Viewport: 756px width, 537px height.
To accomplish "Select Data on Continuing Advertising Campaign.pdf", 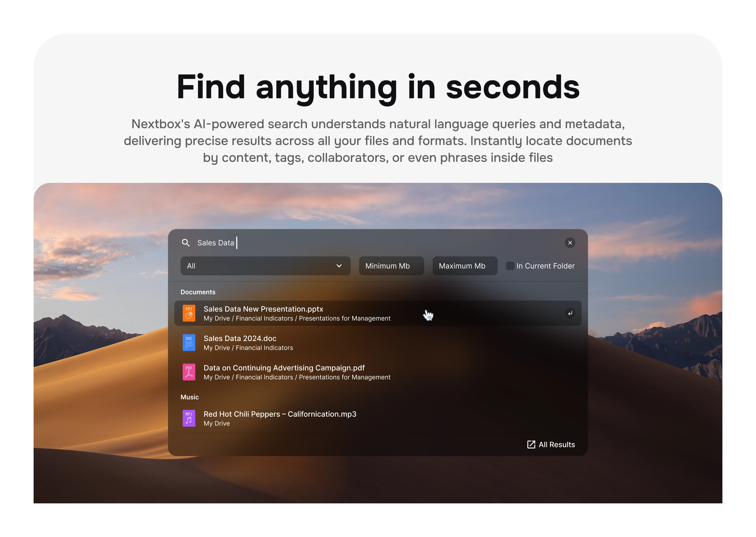I will coord(378,372).
